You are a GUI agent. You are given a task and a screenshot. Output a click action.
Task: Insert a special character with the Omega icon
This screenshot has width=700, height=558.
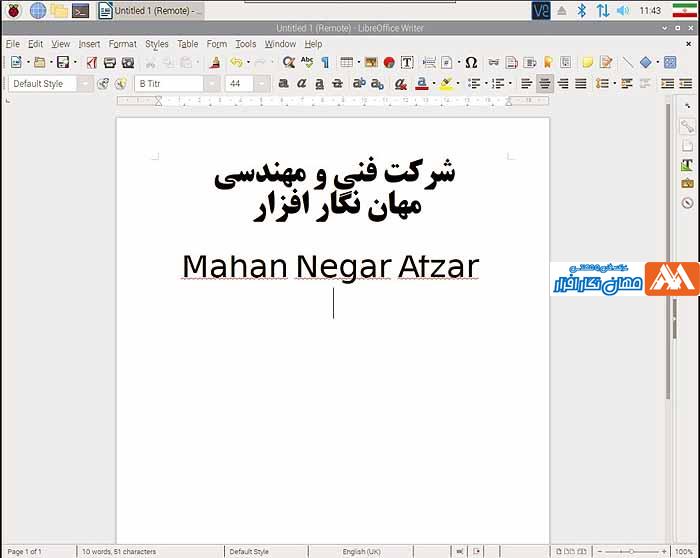(471, 62)
